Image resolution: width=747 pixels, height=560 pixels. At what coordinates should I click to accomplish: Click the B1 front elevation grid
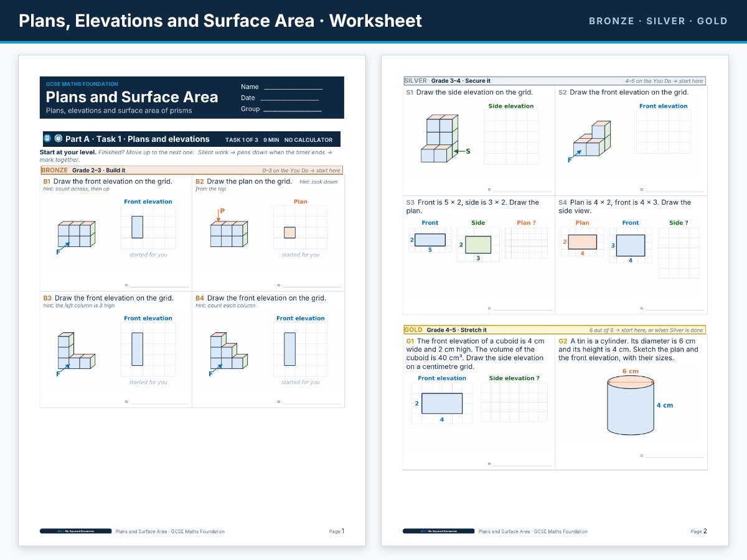[148, 227]
